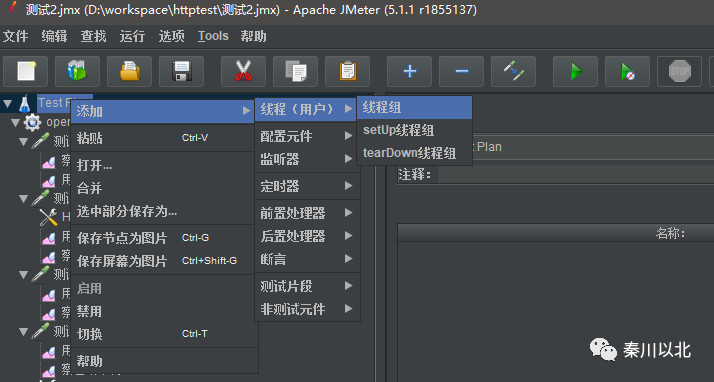Click the Copy toolbar icon
Screen dimensions: 714x382
point(295,71)
